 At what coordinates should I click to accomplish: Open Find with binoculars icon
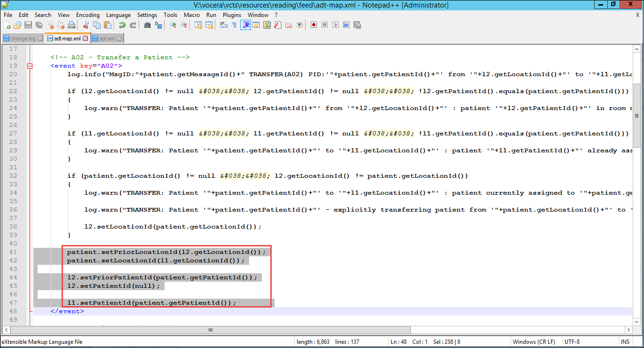148,25
